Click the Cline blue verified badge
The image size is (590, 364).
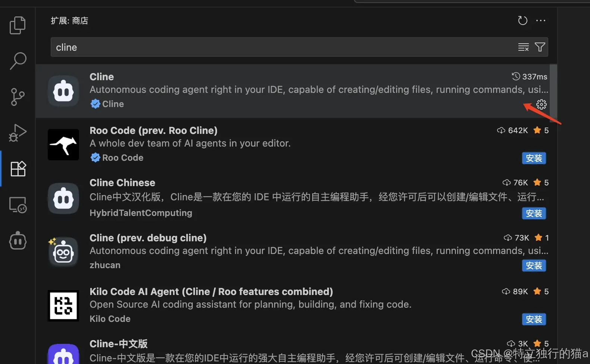tap(95, 104)
